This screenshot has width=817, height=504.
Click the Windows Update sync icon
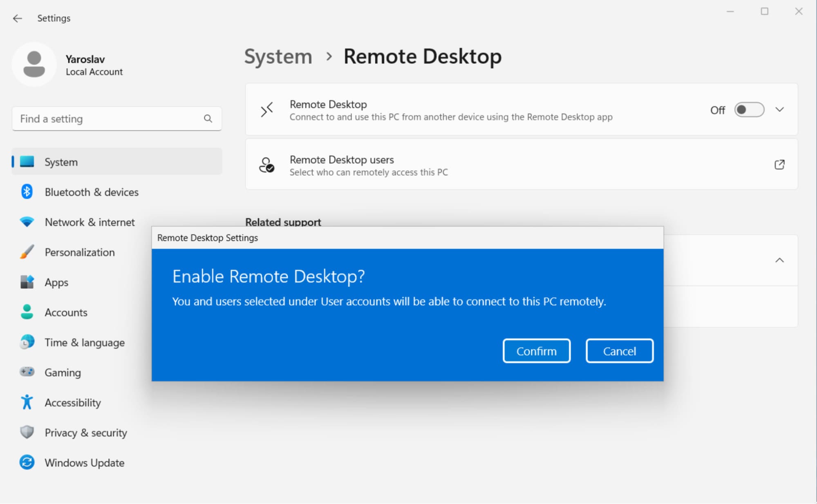[x=27, y=462]
